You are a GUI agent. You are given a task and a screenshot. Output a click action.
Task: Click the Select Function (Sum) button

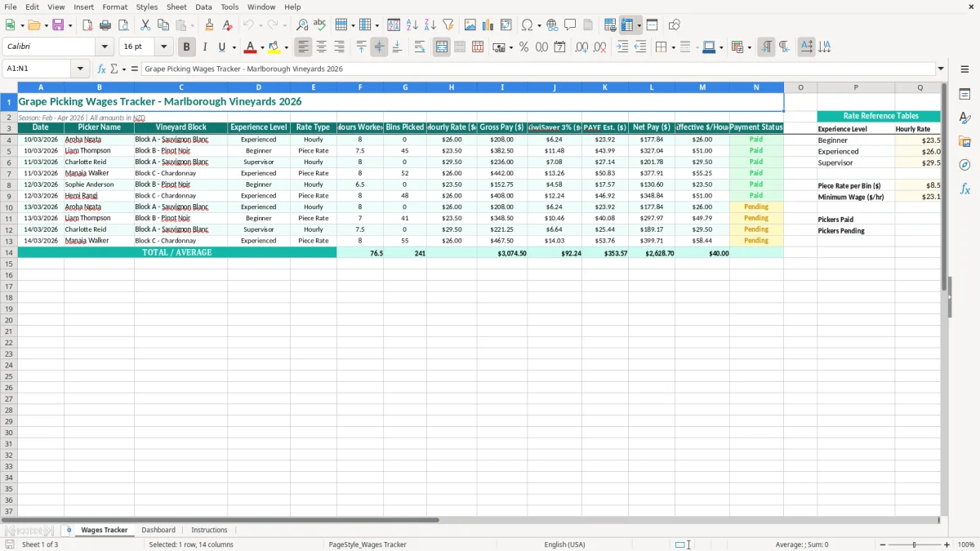click(114, 69)
